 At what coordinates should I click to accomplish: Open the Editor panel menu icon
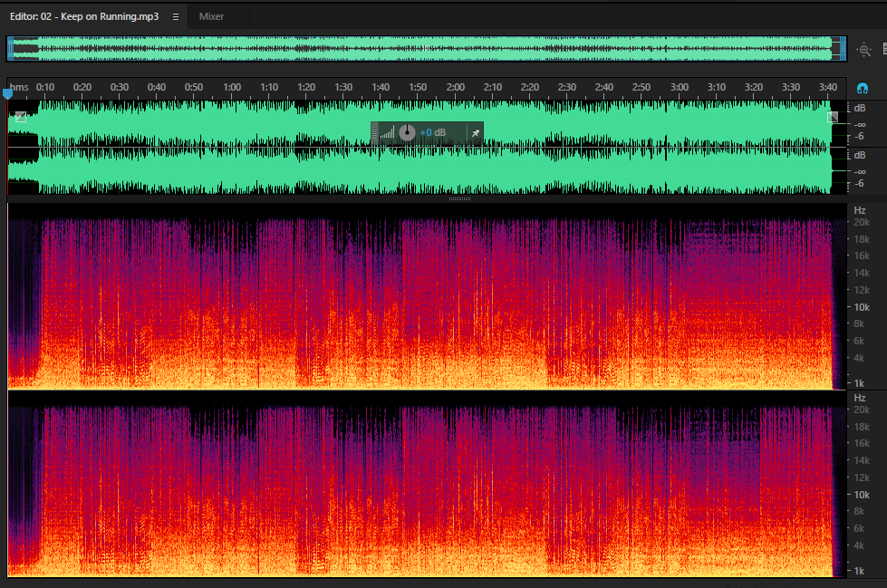click(x=176, y=17)
